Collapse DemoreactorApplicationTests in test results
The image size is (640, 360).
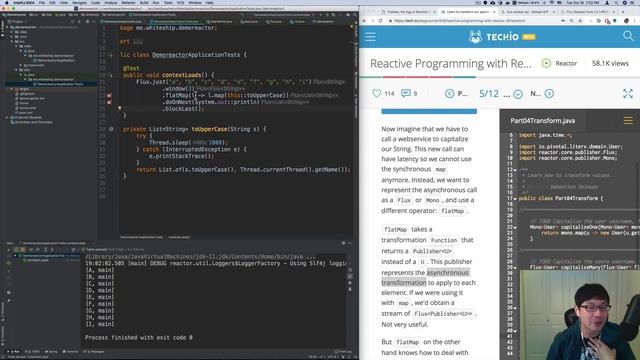16,256
